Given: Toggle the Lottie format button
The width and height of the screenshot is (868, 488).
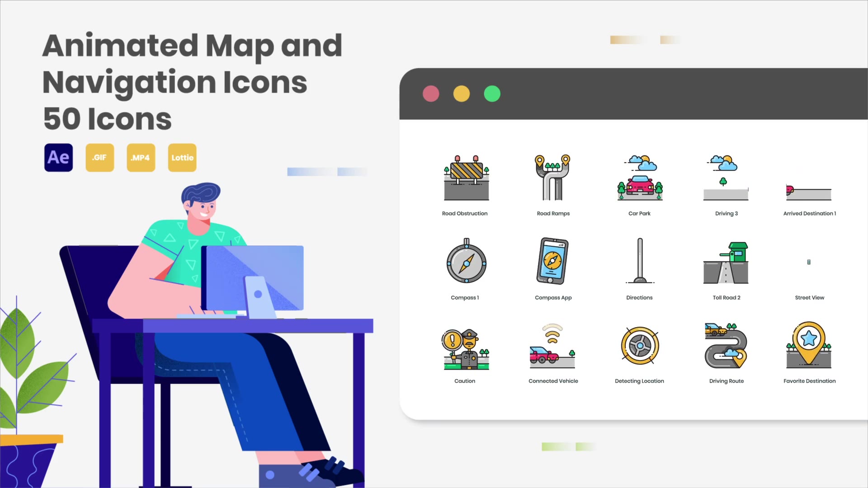Looking at the screenshot, I should tap(183, 157).
